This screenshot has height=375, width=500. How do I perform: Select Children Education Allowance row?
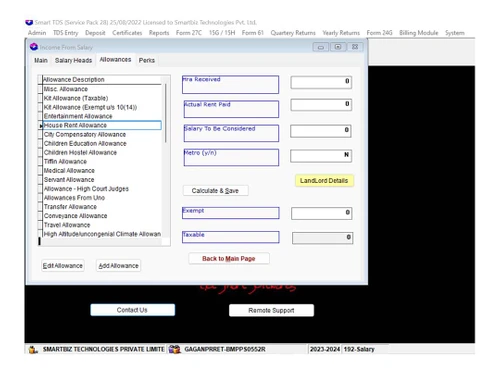102,143
